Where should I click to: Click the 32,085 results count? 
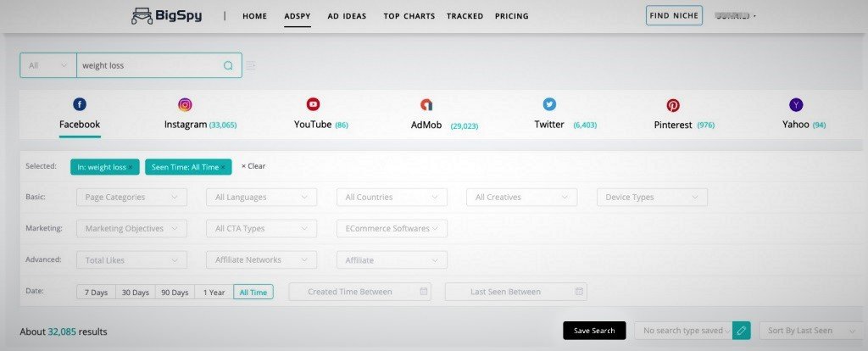[x=62, y=331]
